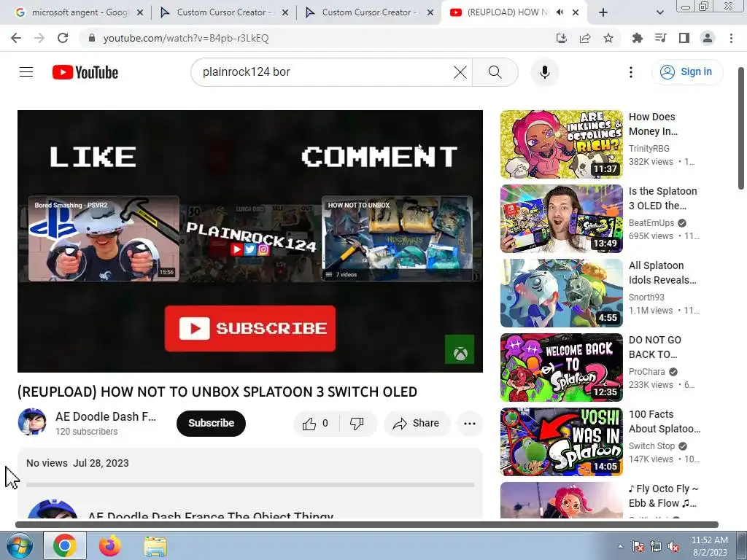
Task: Click the Chrome forward arrow
Action: coord(39,38)
